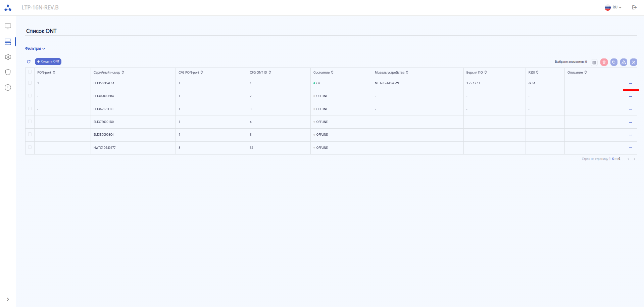Image resolution: width=644 pixels, height=307 pixels.
Task: Toggle the select-all checkbox in table header
Action: point(30,72)
